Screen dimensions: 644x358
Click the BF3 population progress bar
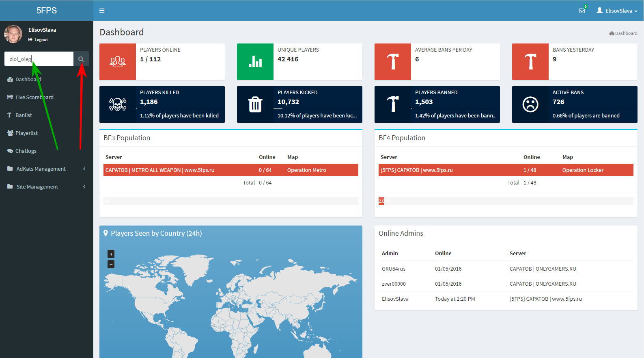(x=231, y=201)
